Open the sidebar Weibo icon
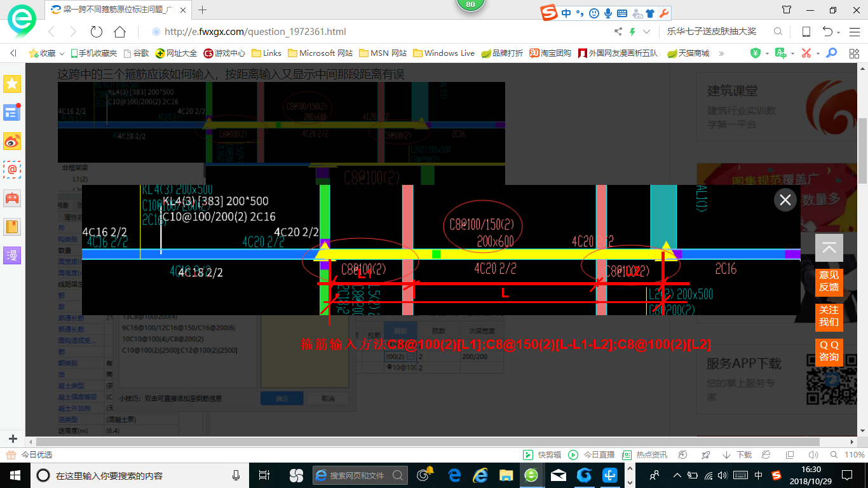This screenshot has height=488, width=868. (x=12, y=141)
